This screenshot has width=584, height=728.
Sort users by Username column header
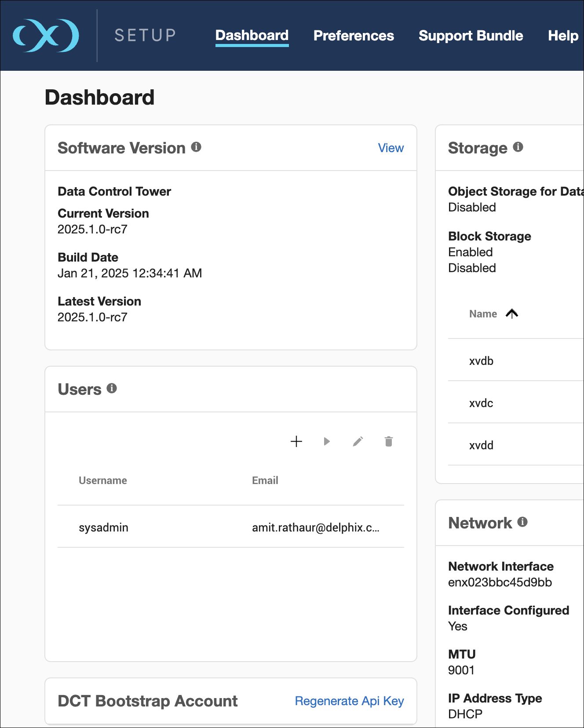coord(103,480)
